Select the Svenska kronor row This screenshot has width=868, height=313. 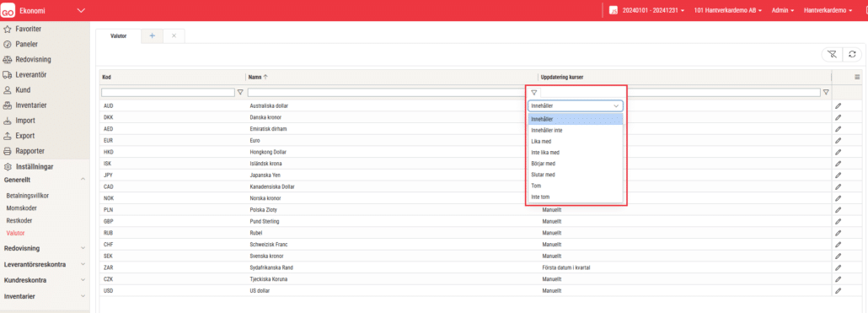point(465,256)
